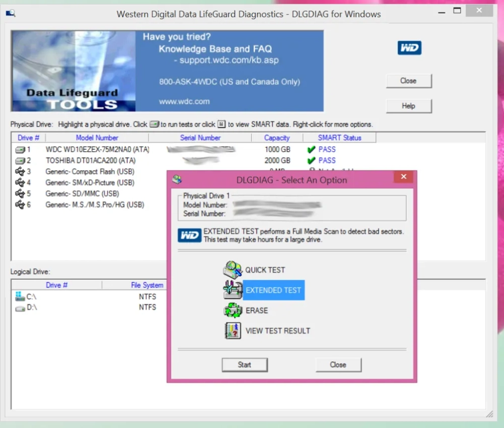
Task: Click the 1000 GB capacity cell
Action: pyautogui.click(x=277, y=150)
